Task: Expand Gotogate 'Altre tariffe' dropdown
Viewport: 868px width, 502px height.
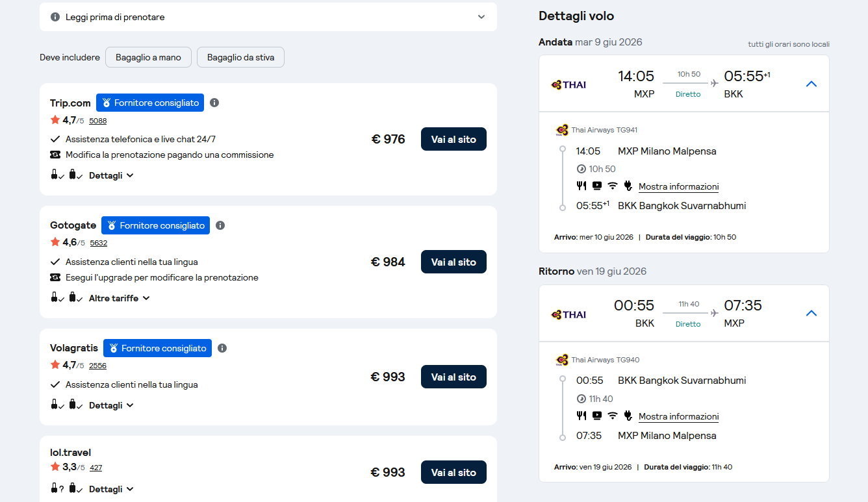Action: point(120,298)
